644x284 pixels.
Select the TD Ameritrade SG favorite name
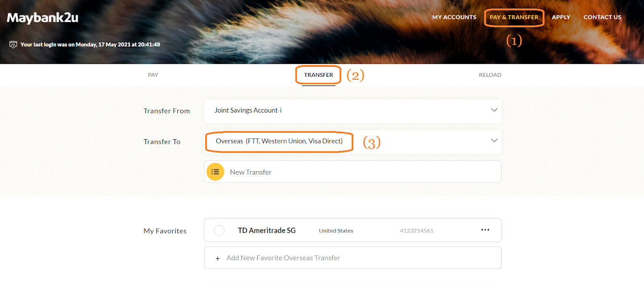266,230
